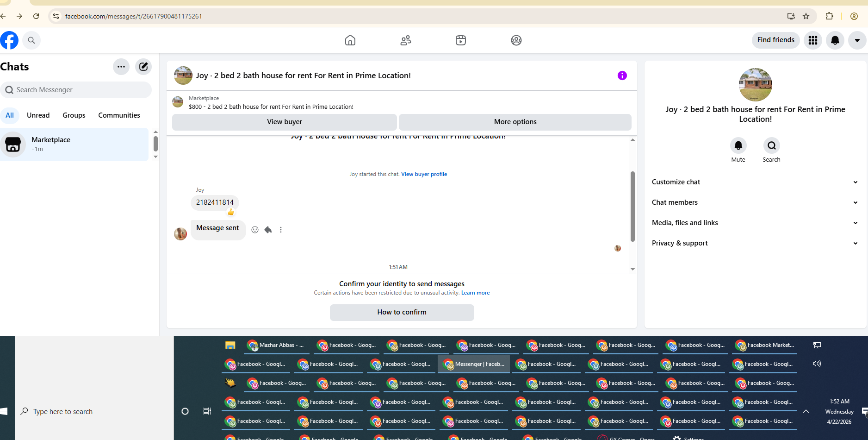Open the Facebook notifications bell
868x440 pixels.
pos(835,40)
